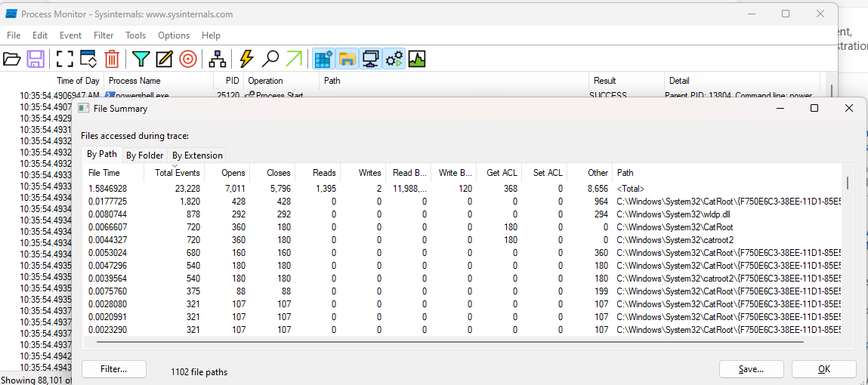Select the C:\Windows\System32\CatRoot row
The height and width of the screenshot is (385, 868).
click(462, 226)
